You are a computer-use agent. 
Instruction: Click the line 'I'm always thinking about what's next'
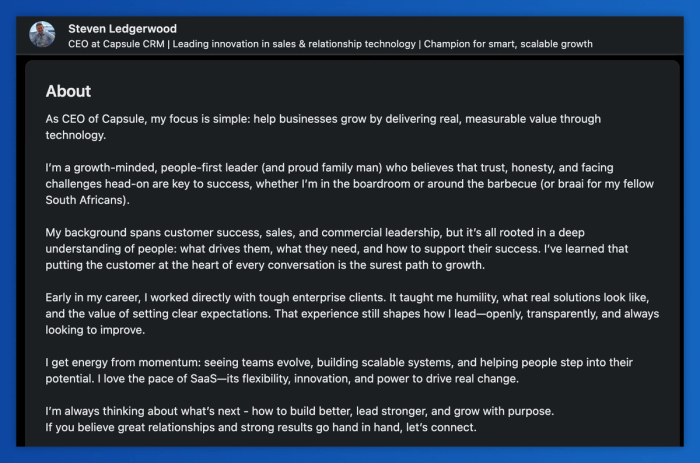(x=300, y=411)
